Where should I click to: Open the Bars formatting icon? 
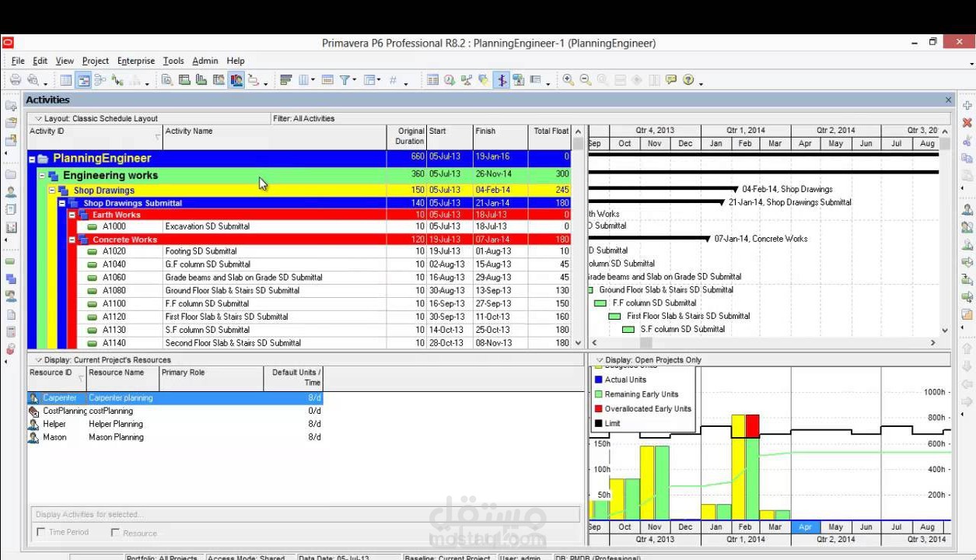pyautogui.click(x=285, y=79)
